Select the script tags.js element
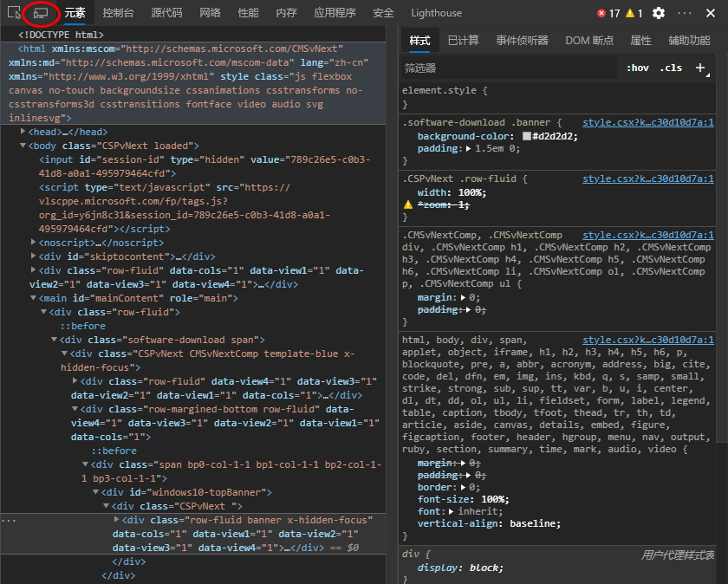This screenshot has width=728, height=584. (x=185, y=208)
